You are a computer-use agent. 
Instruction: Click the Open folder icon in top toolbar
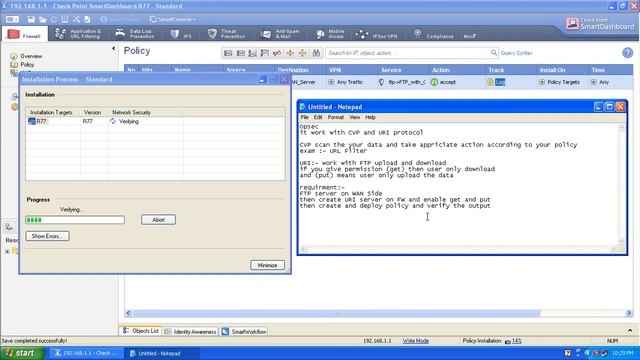click(x=42, y=19)
